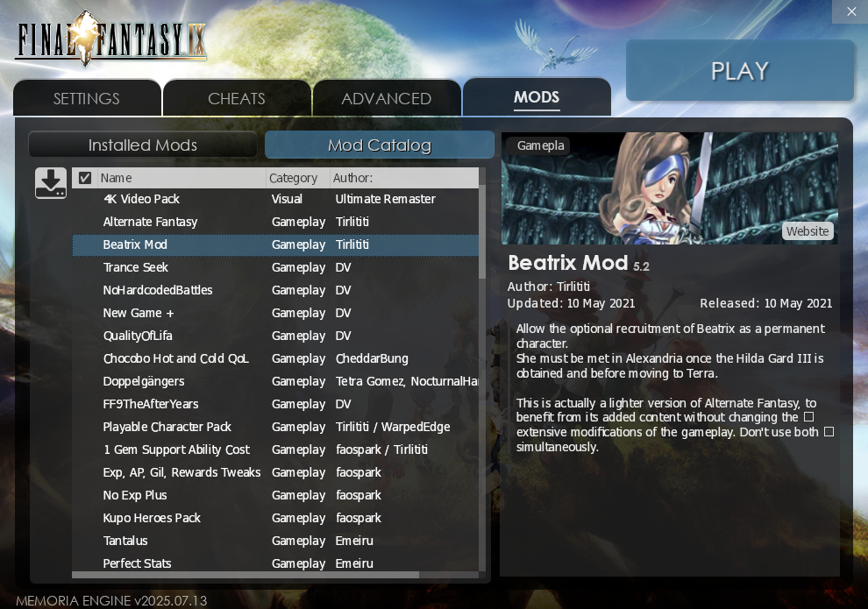Viewport: 868px width, 609px height.
Task: Launch the game with PLAY button
Action: point(740,70)
